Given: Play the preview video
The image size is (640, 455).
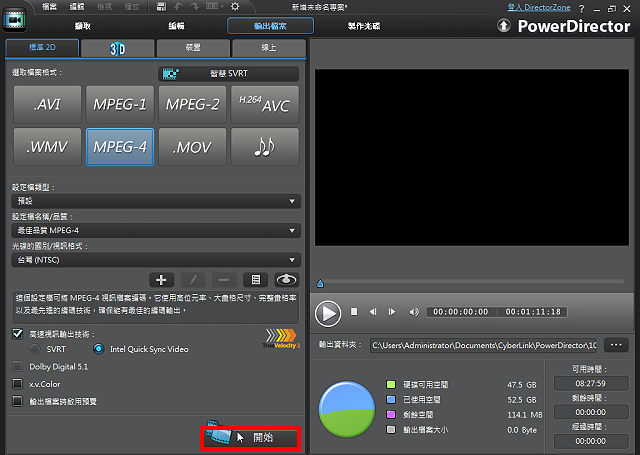Looking at the screenshot, I should click(328, 313).
